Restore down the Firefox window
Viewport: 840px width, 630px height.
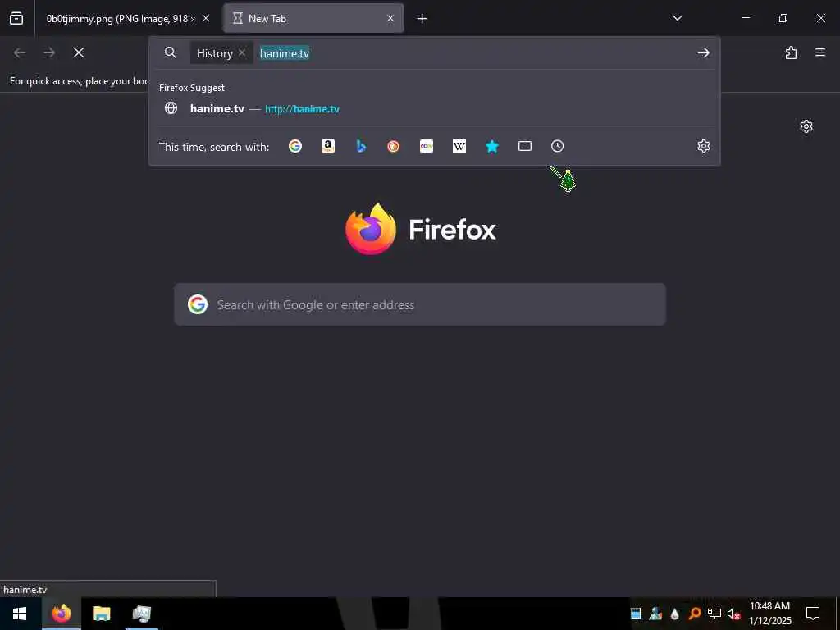[783, 18]
